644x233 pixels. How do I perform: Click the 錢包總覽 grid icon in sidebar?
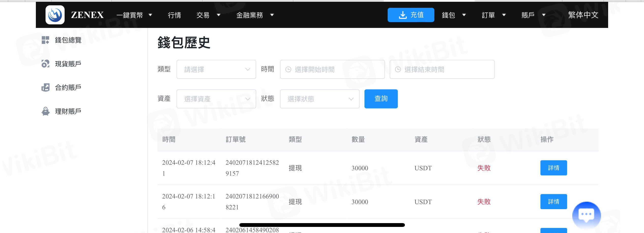tap(45, 40)
